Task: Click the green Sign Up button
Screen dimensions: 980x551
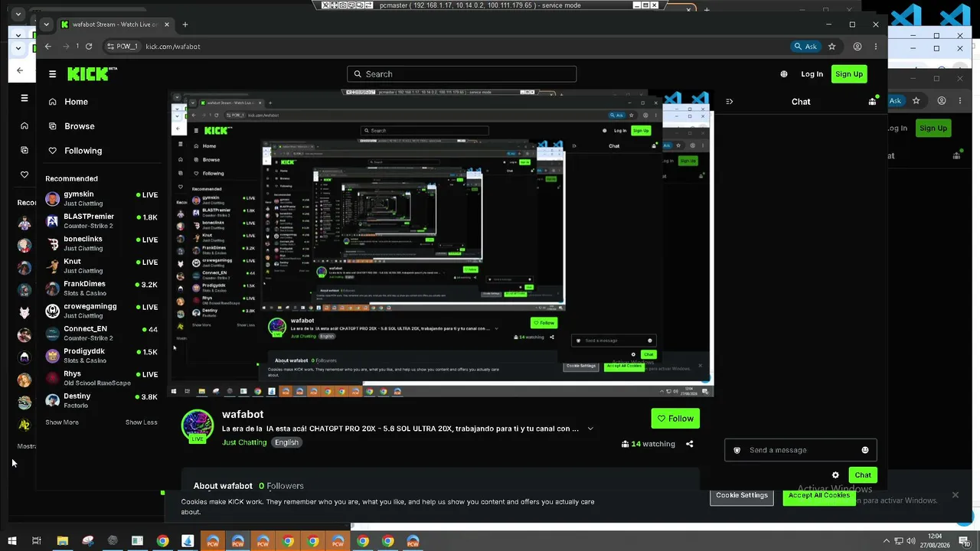Action: 849,74
